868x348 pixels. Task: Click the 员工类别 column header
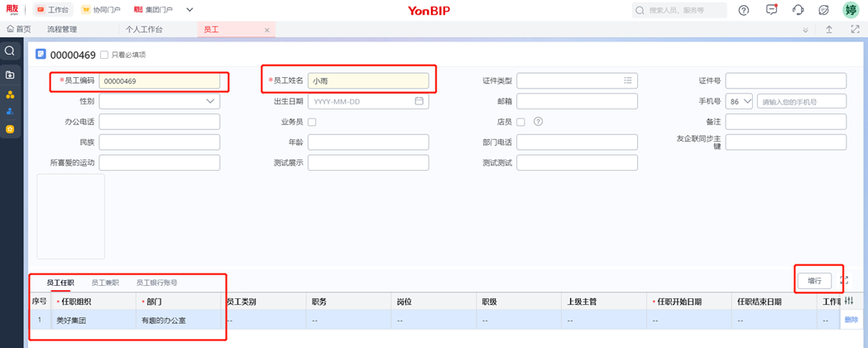(264, 302)
